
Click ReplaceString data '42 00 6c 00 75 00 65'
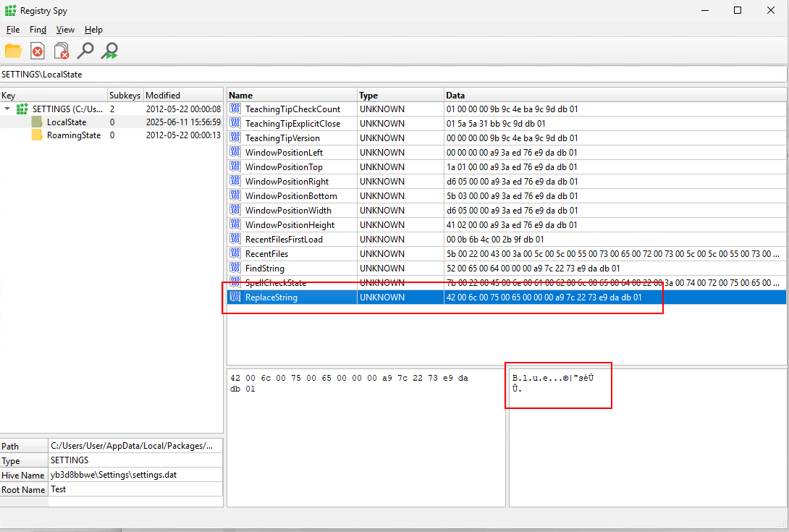[544, 297]
